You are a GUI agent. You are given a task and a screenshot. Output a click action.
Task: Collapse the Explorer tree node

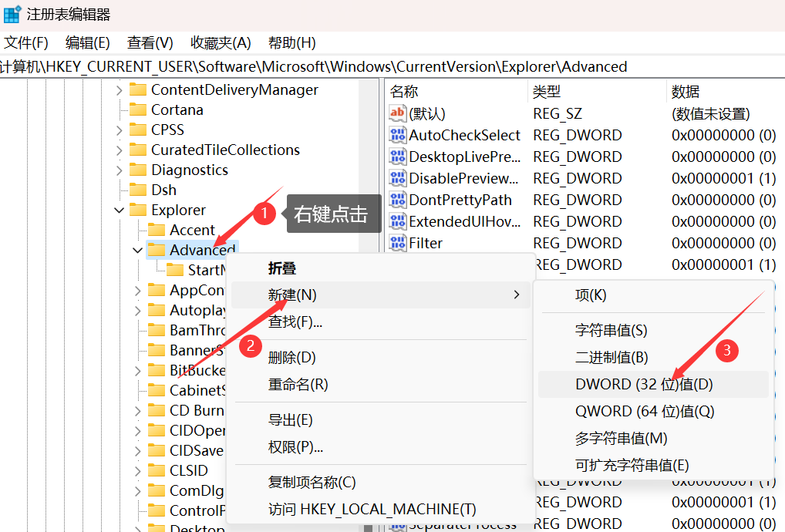[x=119, y=210]
